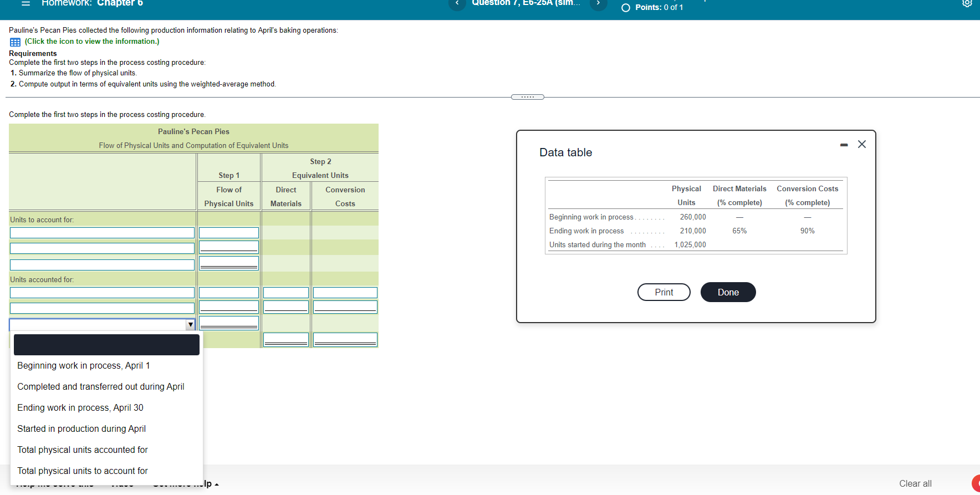Click second physical units field under Units to account for

(x=229, y=247)
